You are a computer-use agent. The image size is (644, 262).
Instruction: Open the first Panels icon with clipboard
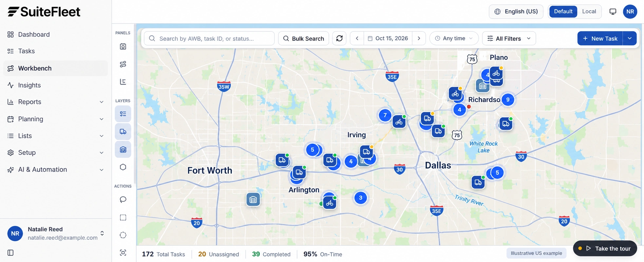click(x=123, y=47)
